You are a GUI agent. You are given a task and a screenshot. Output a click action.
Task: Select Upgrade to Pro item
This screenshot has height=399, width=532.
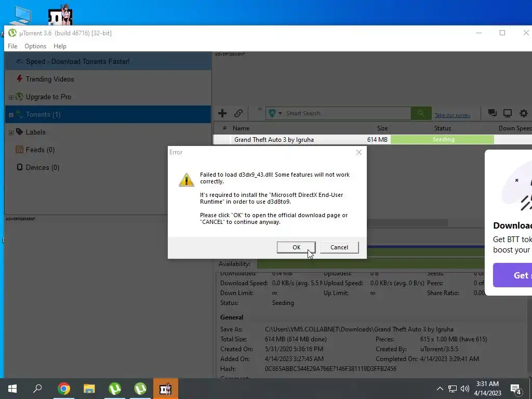point(108,97)
